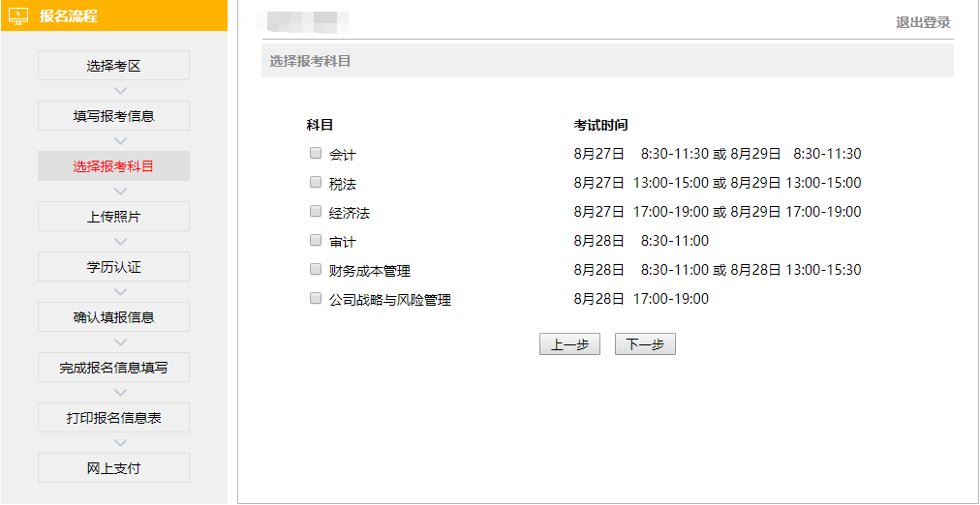The width and height of the screenshot is (980, 505).
Task: Enable the 审计 subject checkbox
Action: pyautogui.click(x=316, y=240)
